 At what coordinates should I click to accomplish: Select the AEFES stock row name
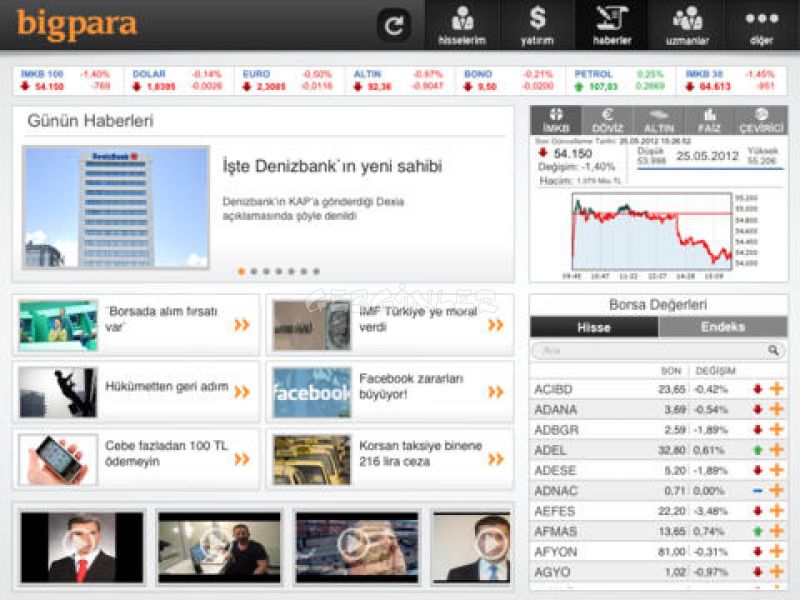pyautogui.click(x=555, y=511)
